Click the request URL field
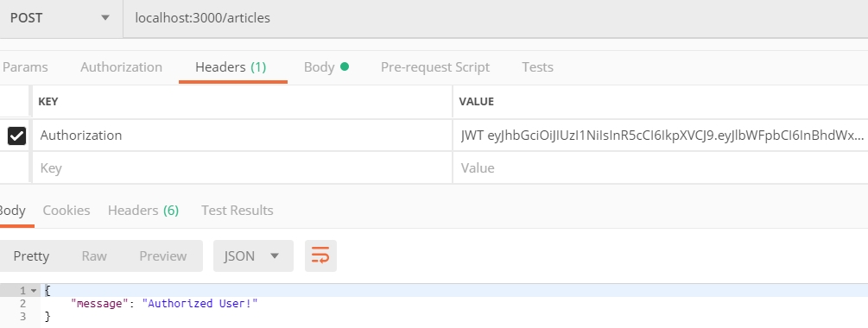The width and height of the screenshot is (868, 328). 496,18
